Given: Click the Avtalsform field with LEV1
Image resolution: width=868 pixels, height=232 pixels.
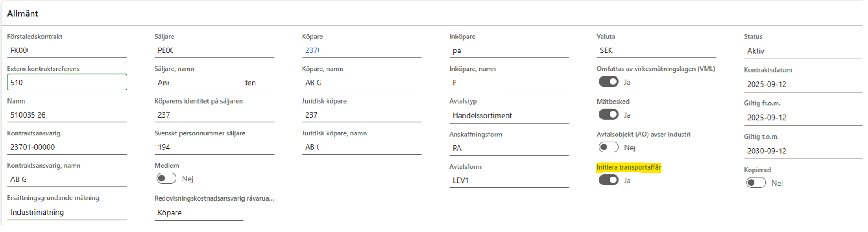Looking at the screenshot, I should click(509, 180).
